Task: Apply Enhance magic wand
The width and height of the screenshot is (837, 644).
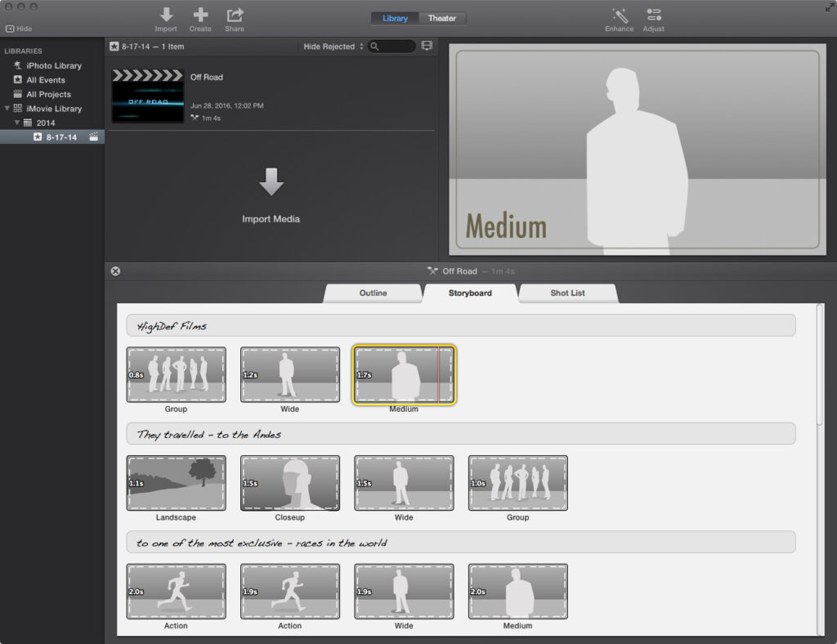Action: coord(620,16)
